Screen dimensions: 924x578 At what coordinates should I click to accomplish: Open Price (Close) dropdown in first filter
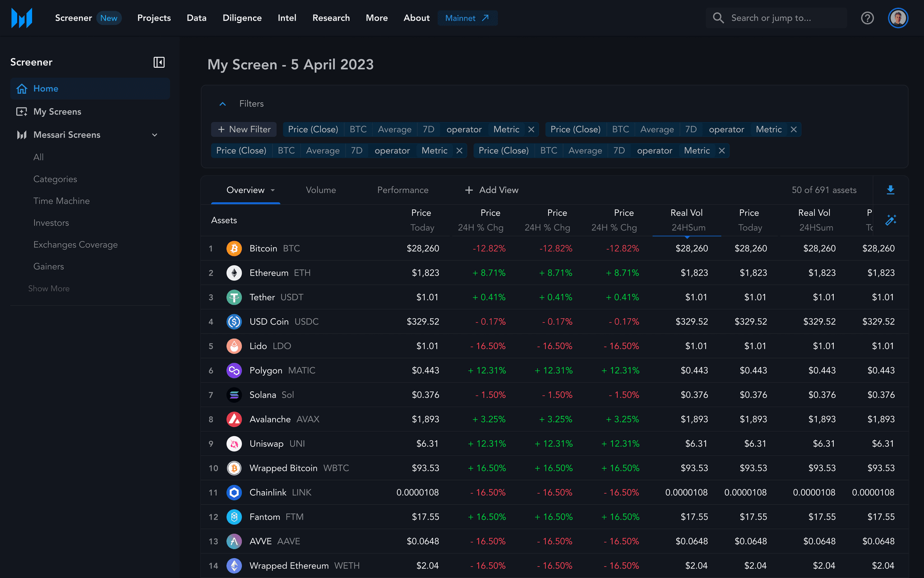point(313,130)
